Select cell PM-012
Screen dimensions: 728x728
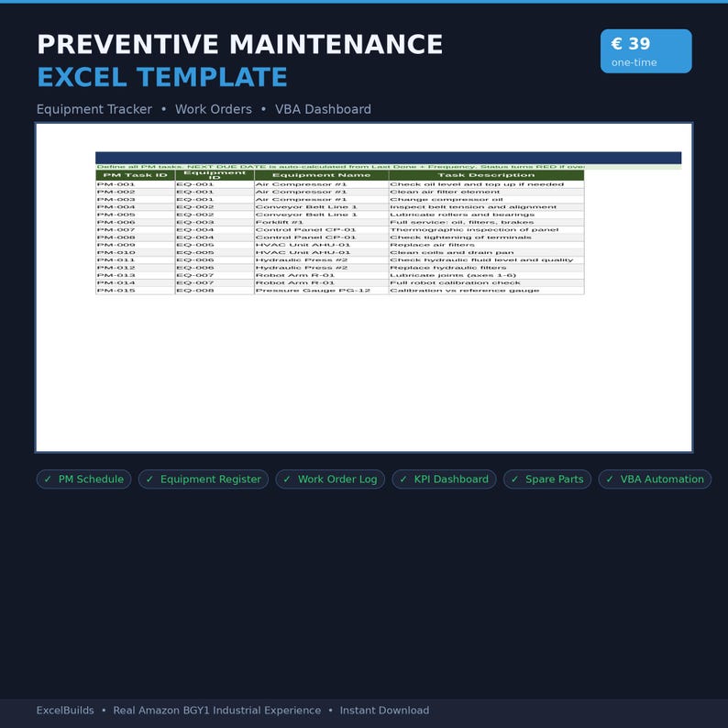[135, 268]
